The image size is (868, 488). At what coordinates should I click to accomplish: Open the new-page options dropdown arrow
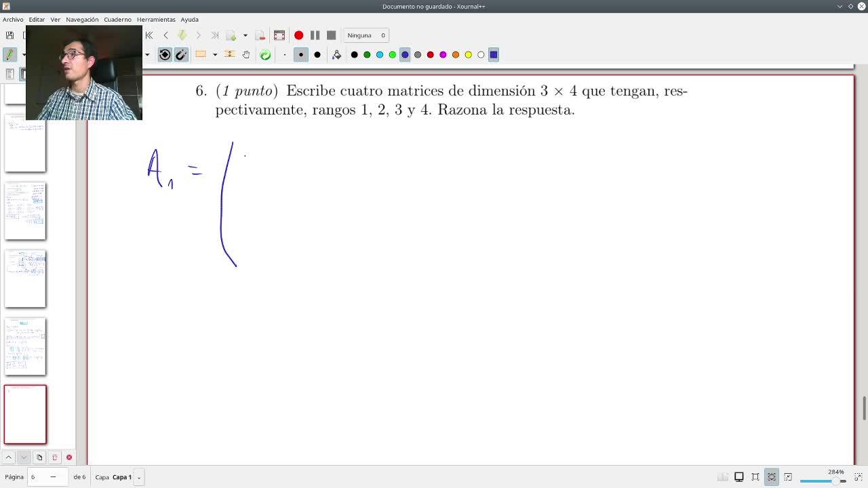click(x=245, y=35)
